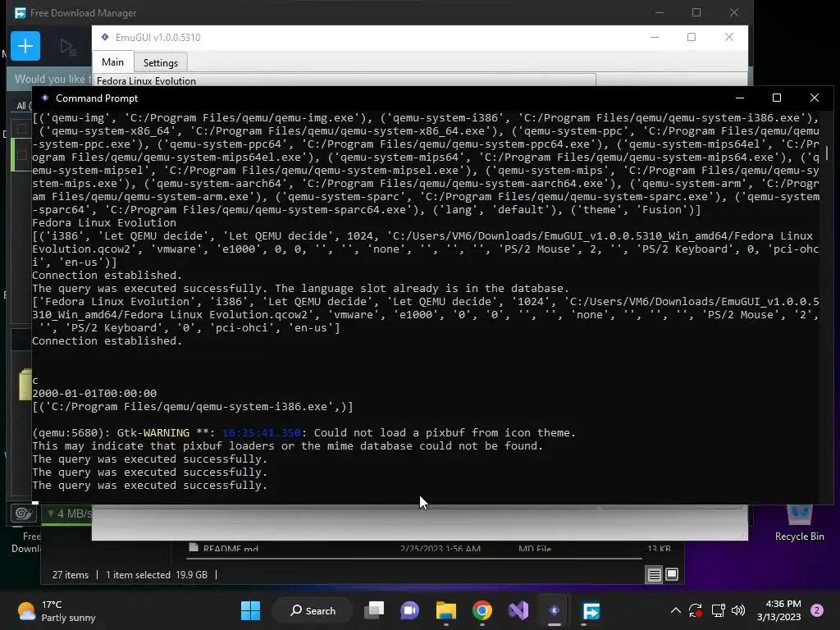Screen dimensions: 840x630
Task: Click the Free Download Manager title icon
Action: tap(21, 13)
